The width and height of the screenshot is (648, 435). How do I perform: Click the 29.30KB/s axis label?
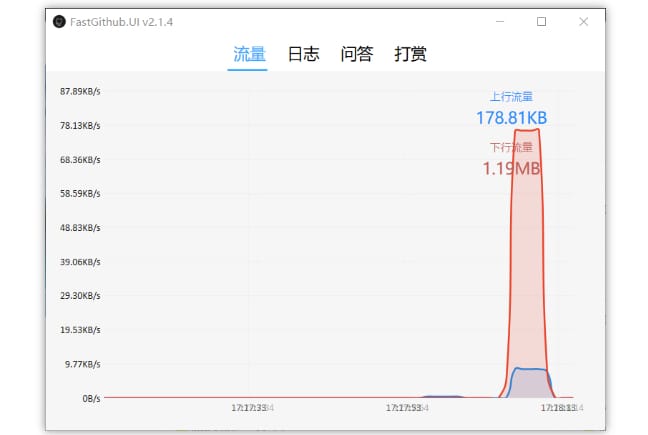coord(80,296)
